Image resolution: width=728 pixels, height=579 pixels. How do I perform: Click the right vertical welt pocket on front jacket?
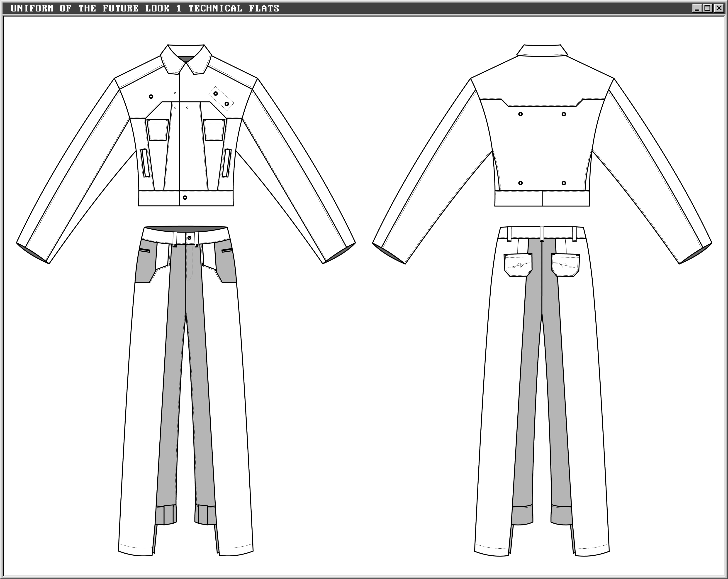click(226, 163)
